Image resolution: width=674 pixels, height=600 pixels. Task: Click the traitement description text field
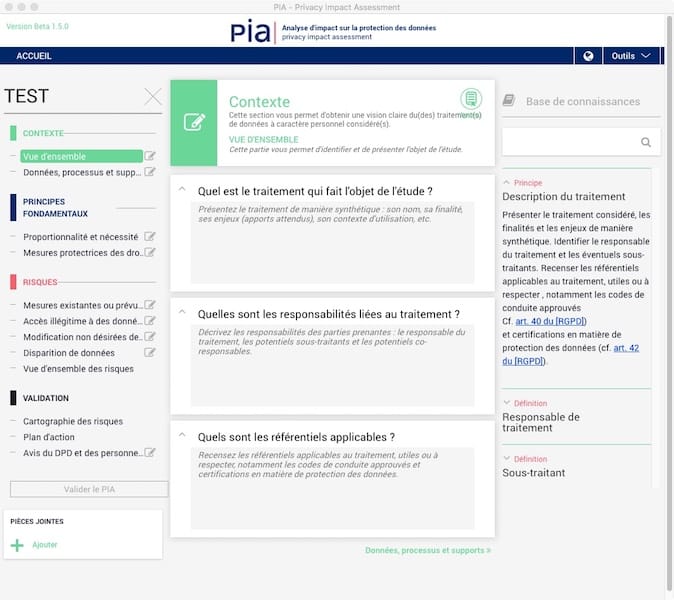[x=332, y=242]
